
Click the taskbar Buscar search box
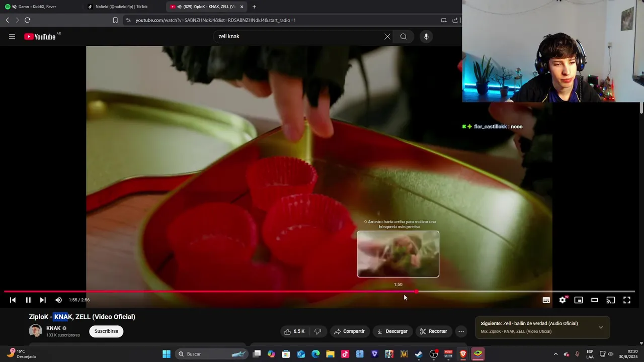[x=211, y=354]
